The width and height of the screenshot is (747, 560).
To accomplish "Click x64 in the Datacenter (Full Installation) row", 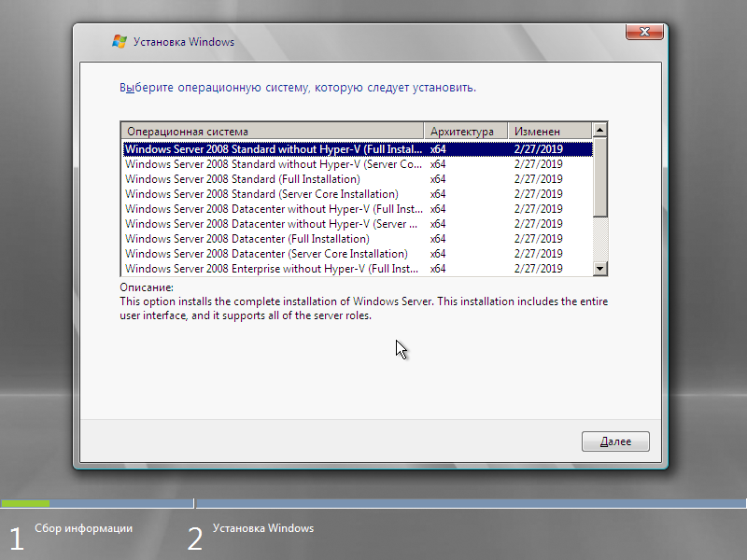I will [438, 239].
